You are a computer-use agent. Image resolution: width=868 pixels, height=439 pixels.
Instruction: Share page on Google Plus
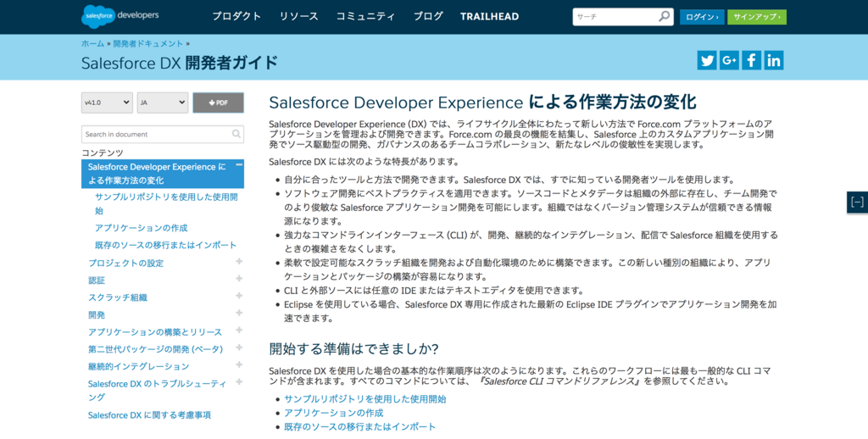point(729,60)
